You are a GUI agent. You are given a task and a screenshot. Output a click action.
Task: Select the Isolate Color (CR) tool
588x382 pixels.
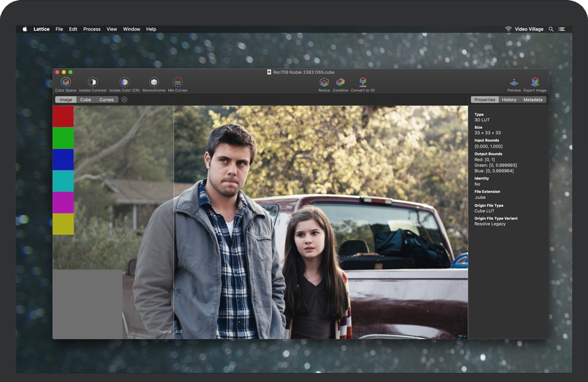(x=125, y=83)
